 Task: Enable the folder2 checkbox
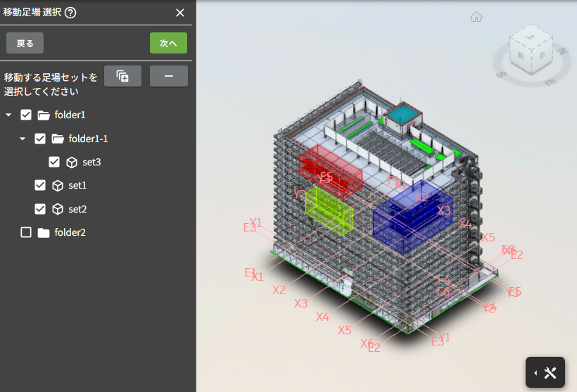[x=26, y=232]
